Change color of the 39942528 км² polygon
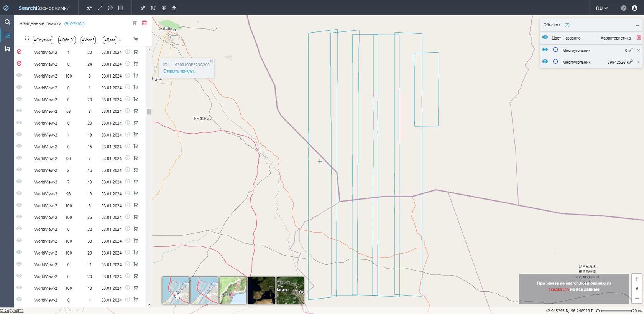Image resolution: width=644 pixels, height=314 pixels. click(x=555, y=61)
